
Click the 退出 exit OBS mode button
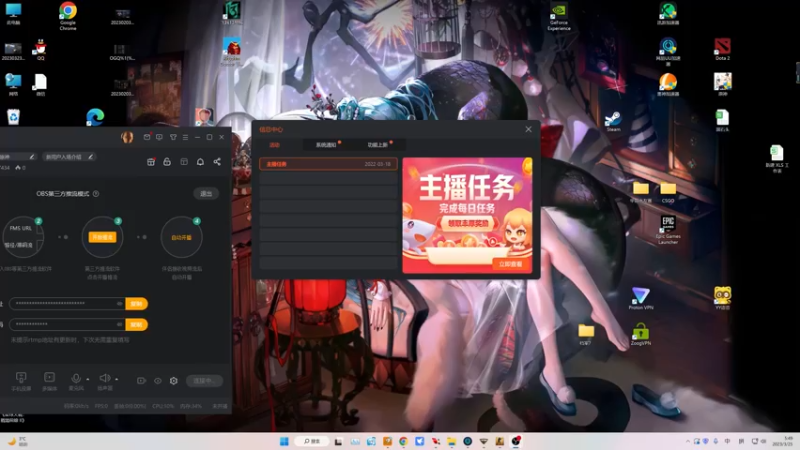click(206, 193)
